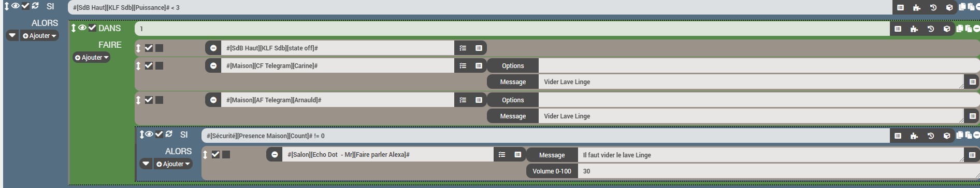
Task: Click the Message label of Arnauld Telegram action
Action: click(513, 116)
